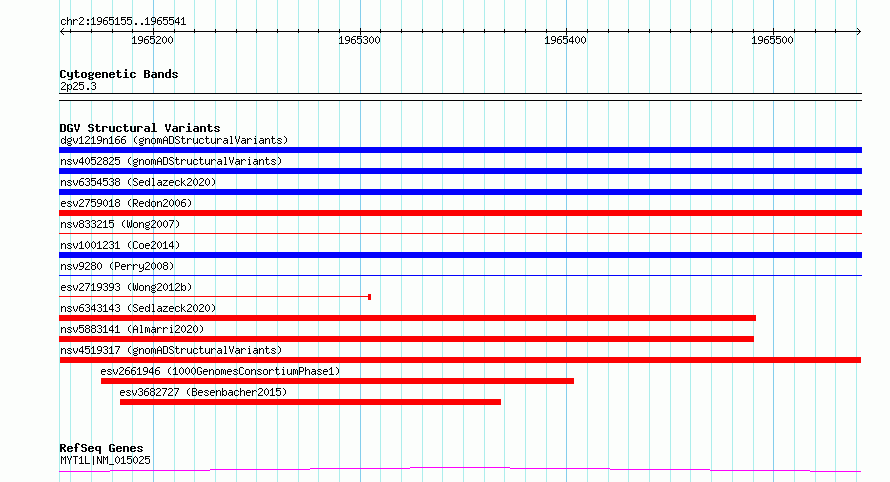
Task: Click blue bar under nsv6354538
Action: click(460, 192)
